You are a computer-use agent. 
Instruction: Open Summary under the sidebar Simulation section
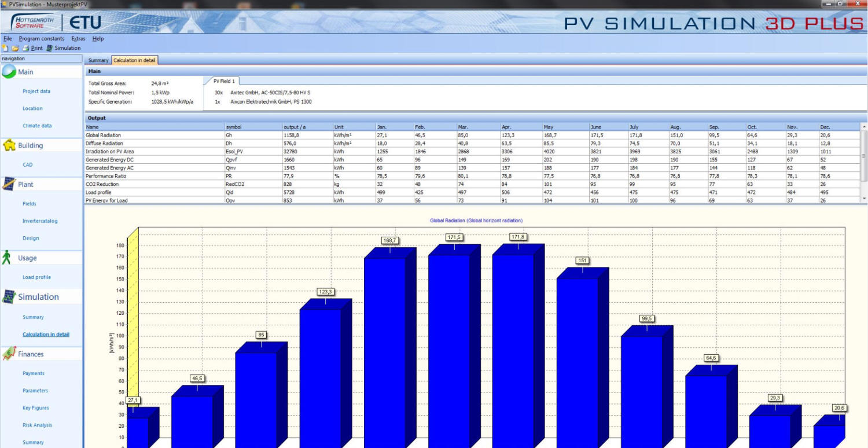pos(33,317)
